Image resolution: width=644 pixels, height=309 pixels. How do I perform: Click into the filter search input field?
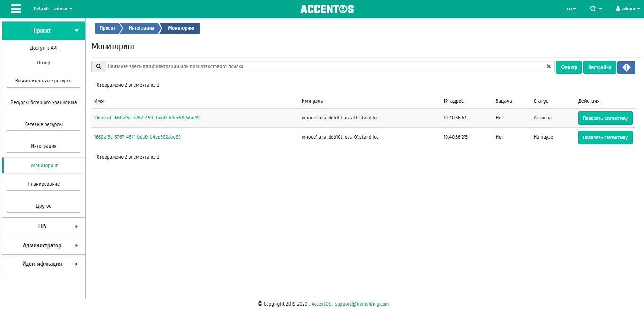324,67
